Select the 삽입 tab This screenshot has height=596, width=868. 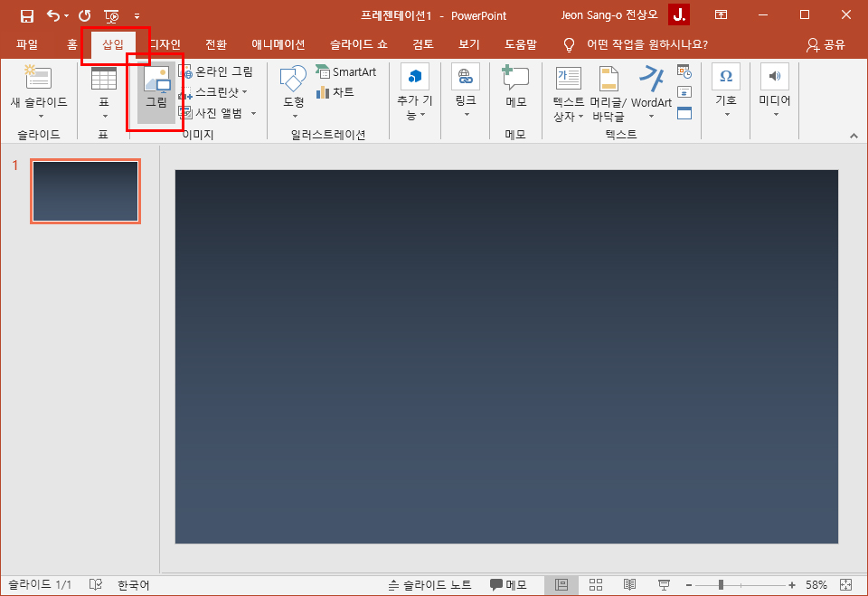114,44
